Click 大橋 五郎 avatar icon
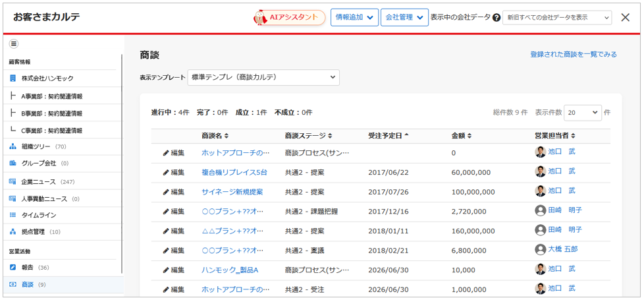Viewport: 644px width, 300px height. [541, 250]
